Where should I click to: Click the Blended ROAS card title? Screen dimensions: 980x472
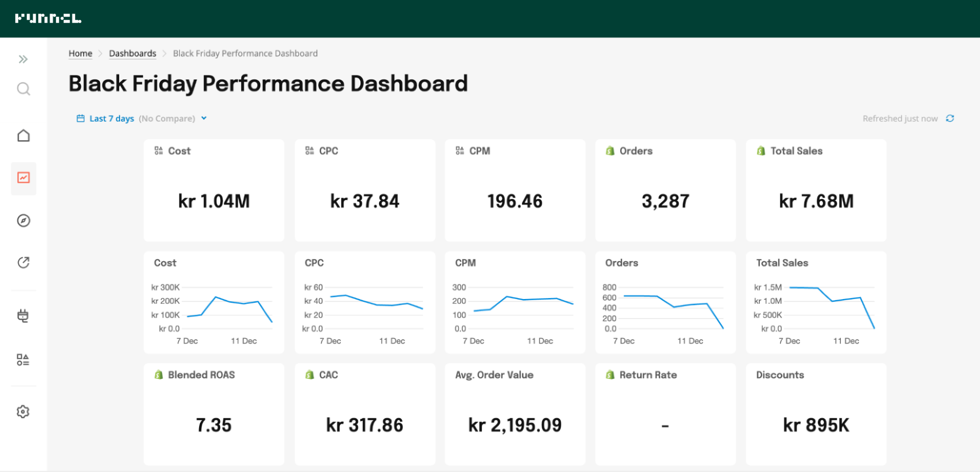(x=201, y=374)
